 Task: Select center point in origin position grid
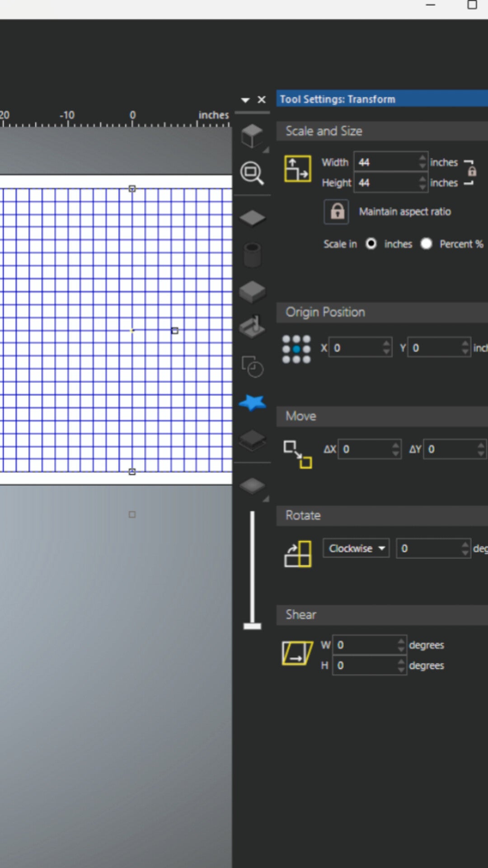[296, 349]
